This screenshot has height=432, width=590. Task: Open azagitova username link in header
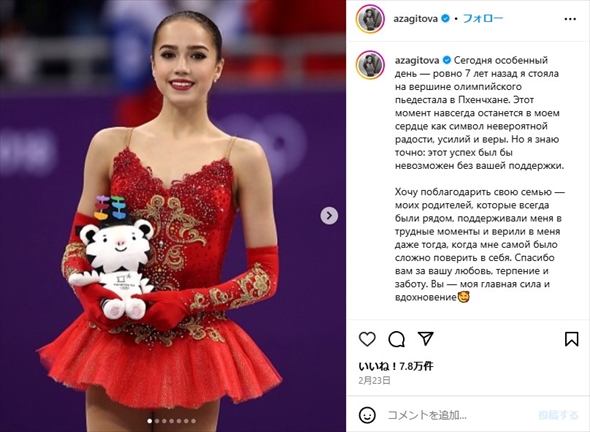(415, 18)
